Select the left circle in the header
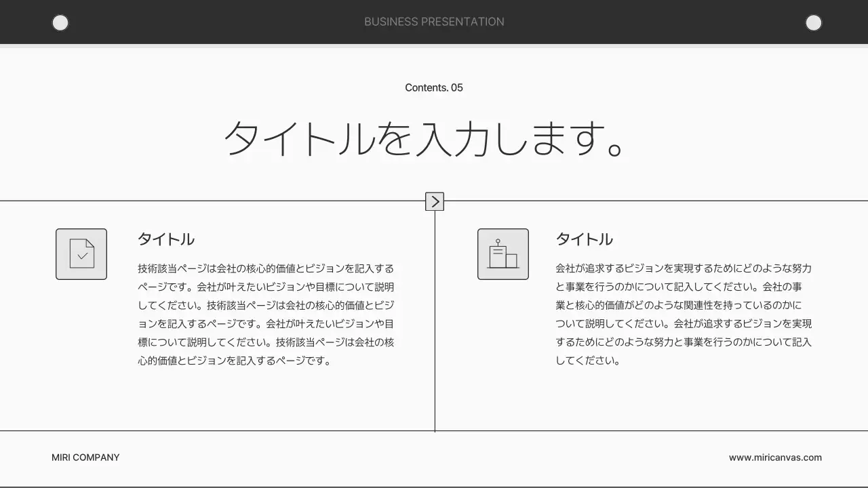This screenshot has width=868, height=488. click(60, 22)
